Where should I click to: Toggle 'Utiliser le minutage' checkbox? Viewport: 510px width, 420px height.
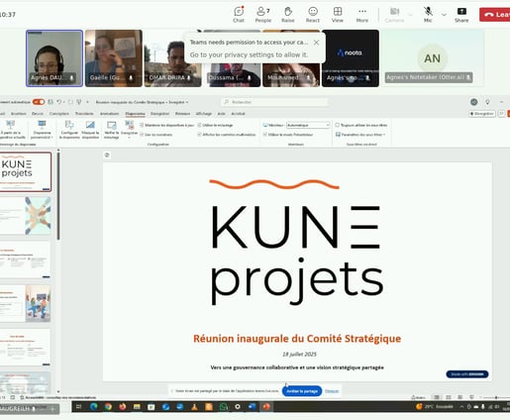[x=199, y=125]
